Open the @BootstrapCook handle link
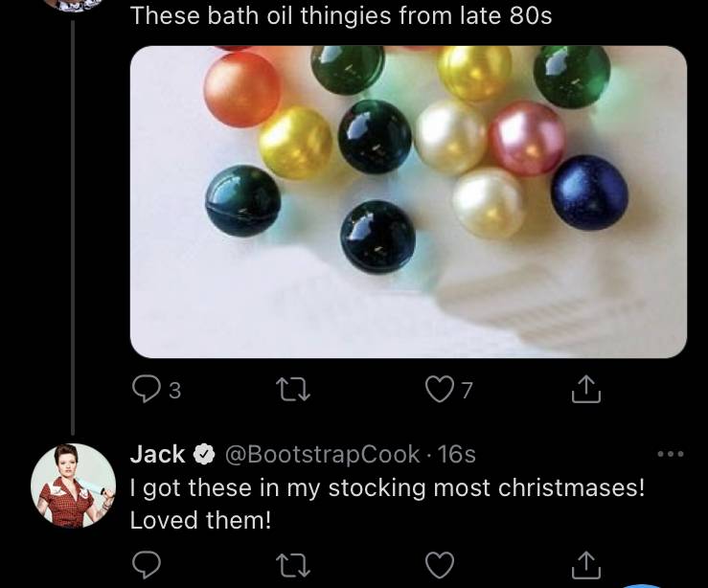The height and width of the screenshot is (588, 708). pos(322,454)
